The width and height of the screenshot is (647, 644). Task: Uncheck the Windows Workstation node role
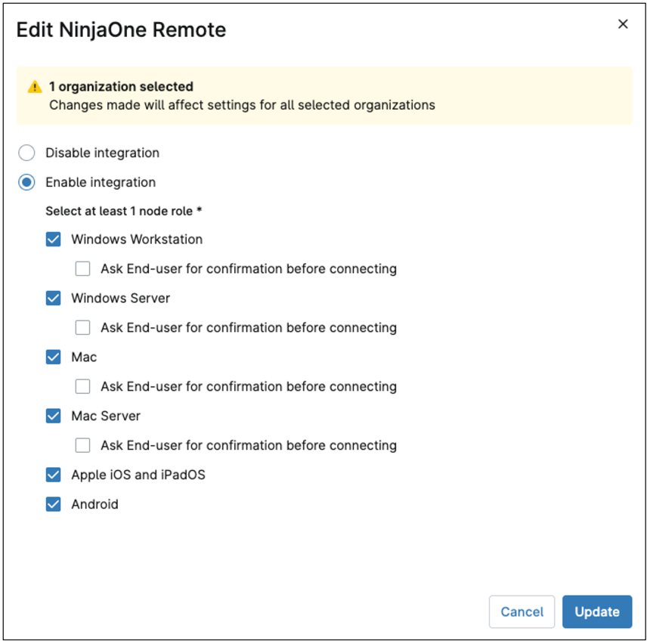tap(52, 239)
